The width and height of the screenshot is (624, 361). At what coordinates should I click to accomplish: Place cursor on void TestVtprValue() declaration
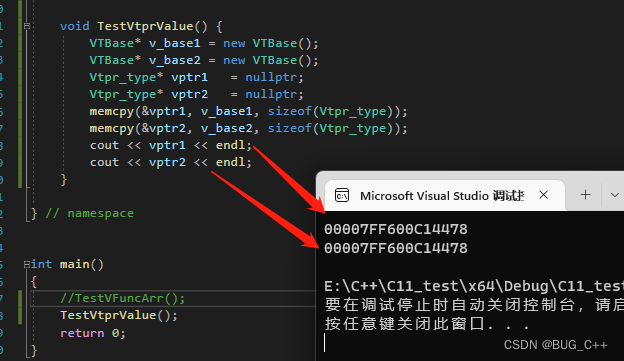(x=141, y=26)
